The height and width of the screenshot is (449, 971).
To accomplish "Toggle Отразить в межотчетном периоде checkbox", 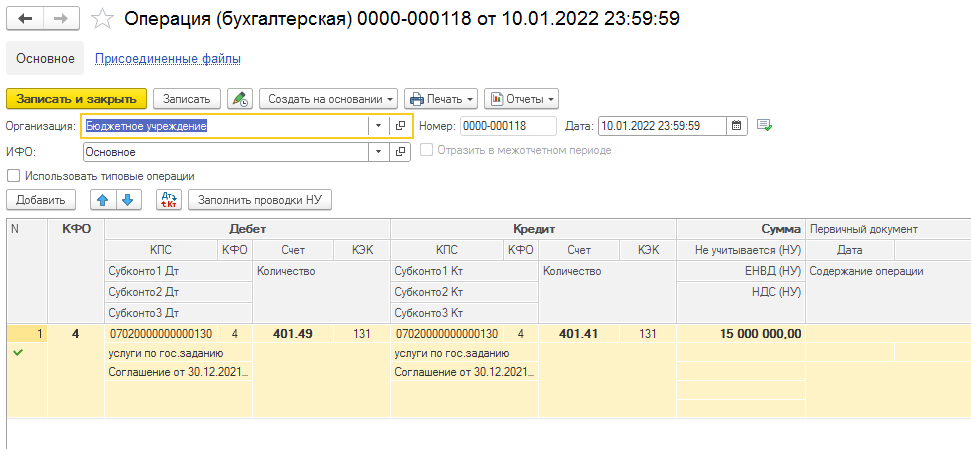I will tap(428, 151).
